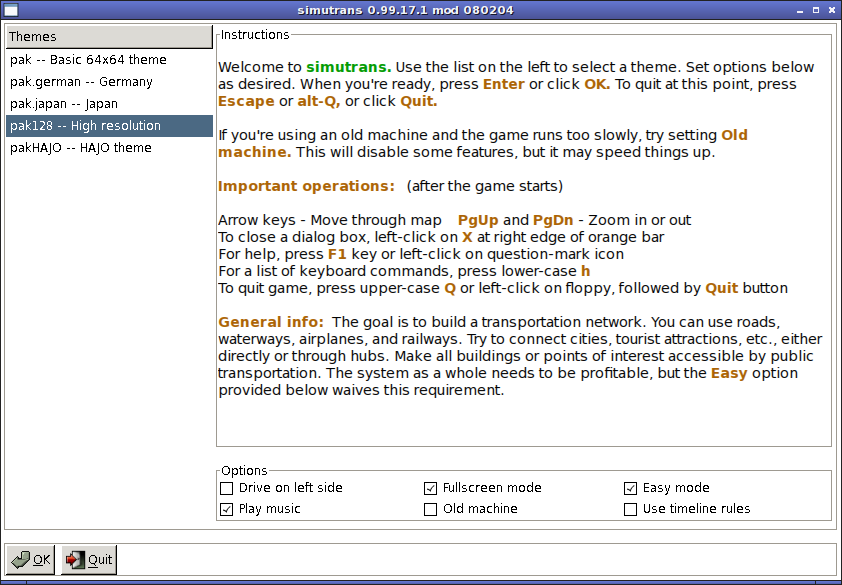Viewport: 842px width, 585px height.
Task: Enable Drive on left side checkbox
Action: pyautogui.click(x=227, y=488)
